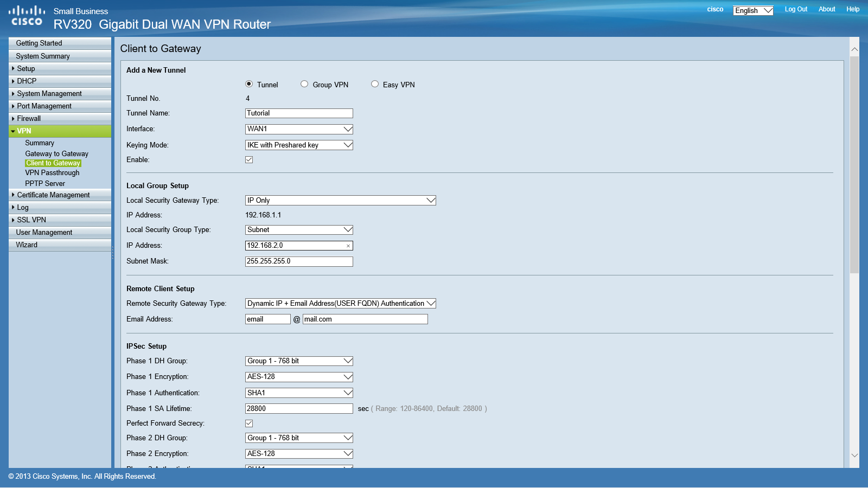
Task: Open Local Security Gateway Type dropdown
Action: (341, 201)
